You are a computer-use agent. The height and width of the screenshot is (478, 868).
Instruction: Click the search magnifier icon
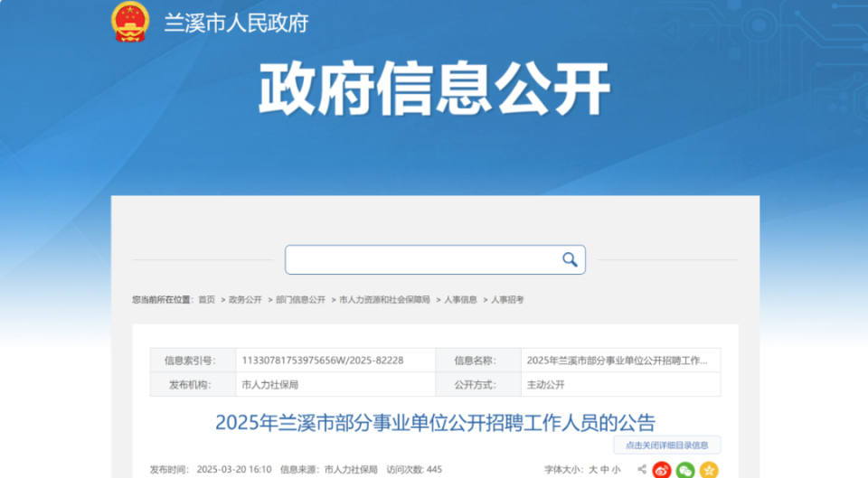pos(570,259)
